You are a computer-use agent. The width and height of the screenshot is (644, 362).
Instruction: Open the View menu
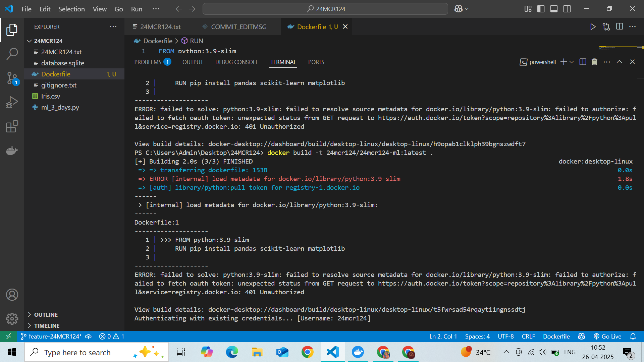pyautogui.click(x=100, y=9)
